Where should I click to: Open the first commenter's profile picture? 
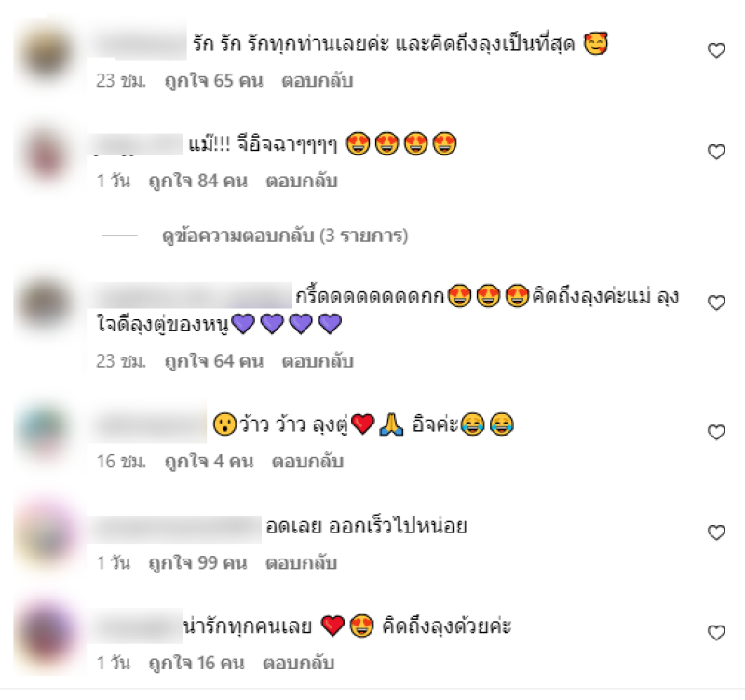point(46,53)
